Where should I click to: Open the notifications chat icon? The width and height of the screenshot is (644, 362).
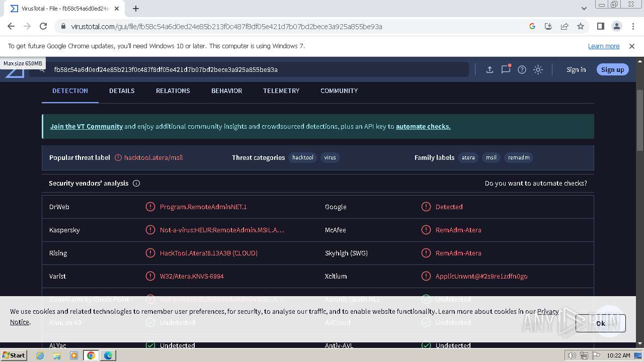(x=506, y=69)
